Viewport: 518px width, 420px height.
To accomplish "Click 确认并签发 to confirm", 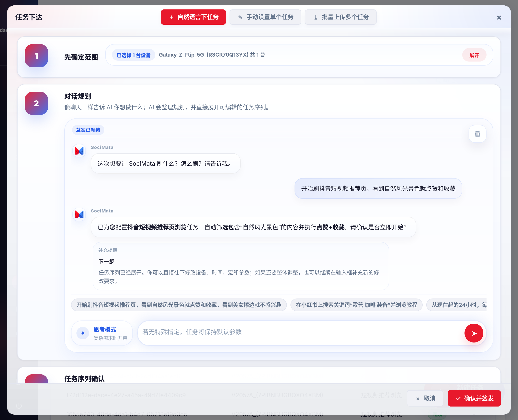I will pyautogui.click(x=474, y=398).
